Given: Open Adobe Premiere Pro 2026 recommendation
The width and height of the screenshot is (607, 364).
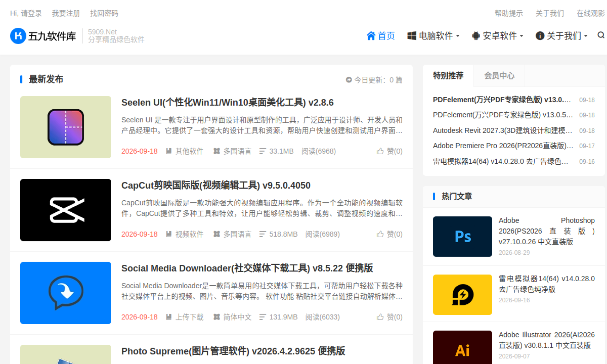Looking at the screenshot, I should (x=503, y=146).
